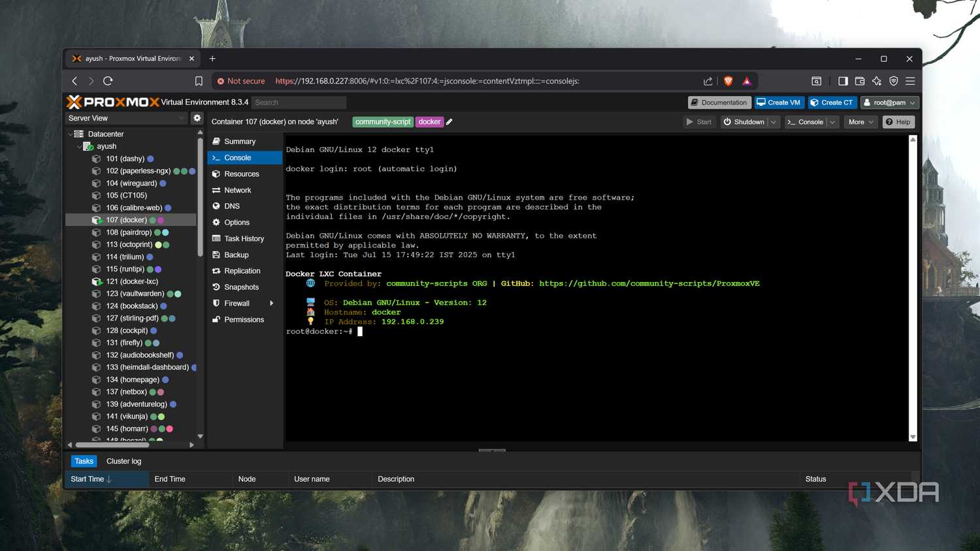
Task: Select the Summary tab for the container
Action: click(x=240, y=141)
